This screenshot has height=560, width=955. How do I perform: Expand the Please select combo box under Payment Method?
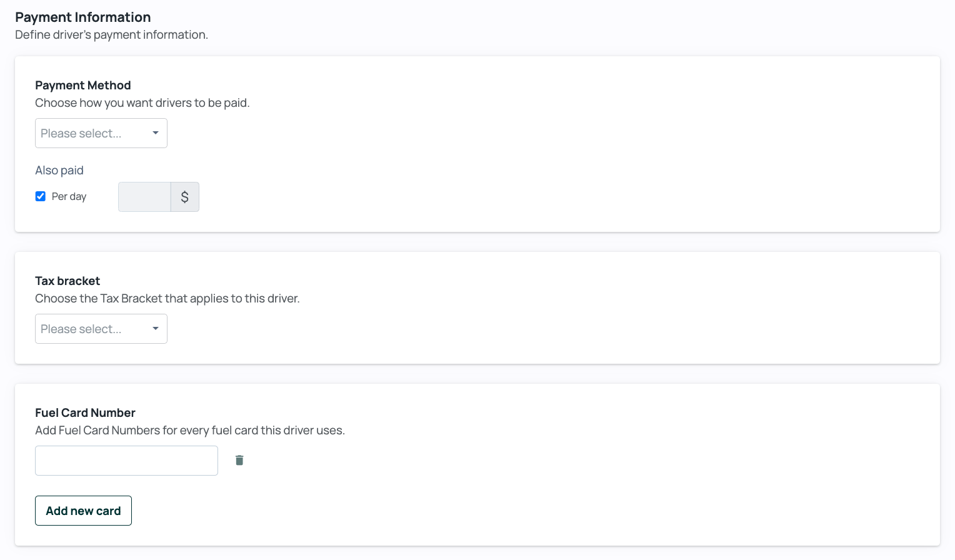101,133
